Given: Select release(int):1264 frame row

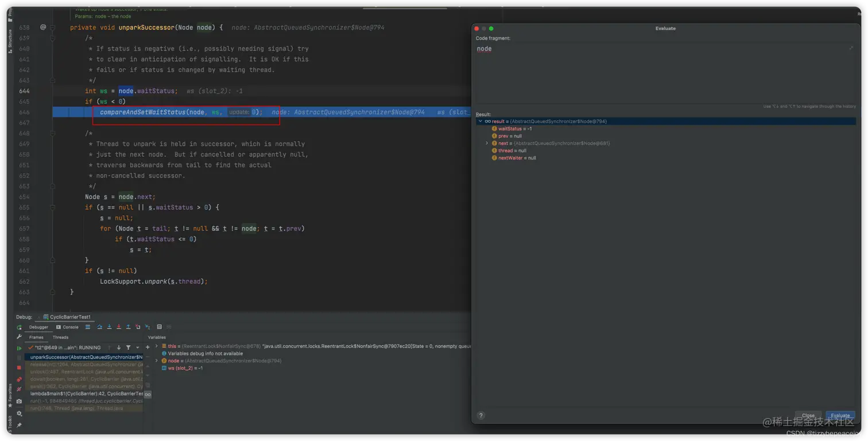Looking at the screenshot, I should coord(85,365).
